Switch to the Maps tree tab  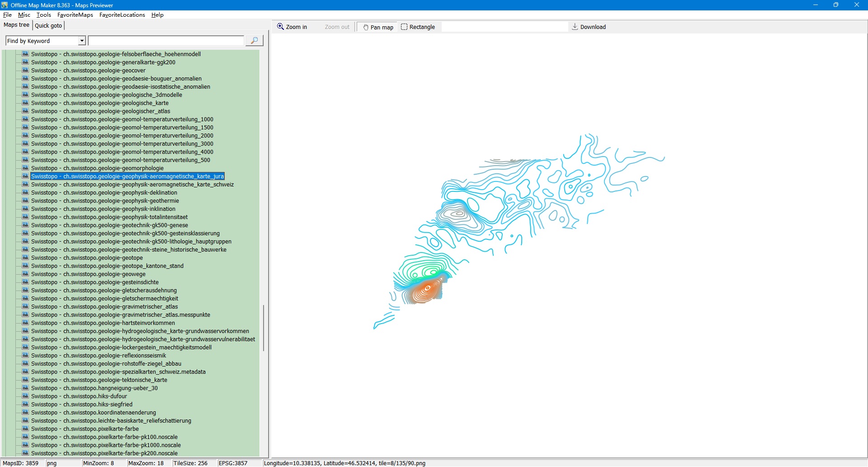coord(16,25)
